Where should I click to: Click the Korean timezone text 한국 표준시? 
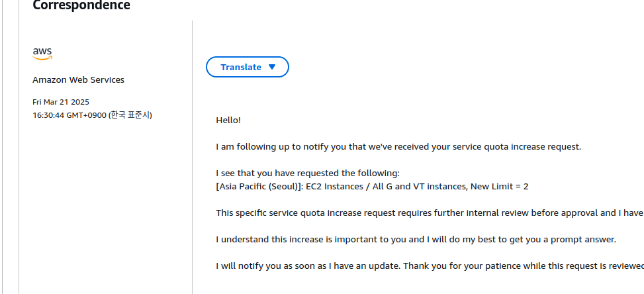(x=130, y=115)
